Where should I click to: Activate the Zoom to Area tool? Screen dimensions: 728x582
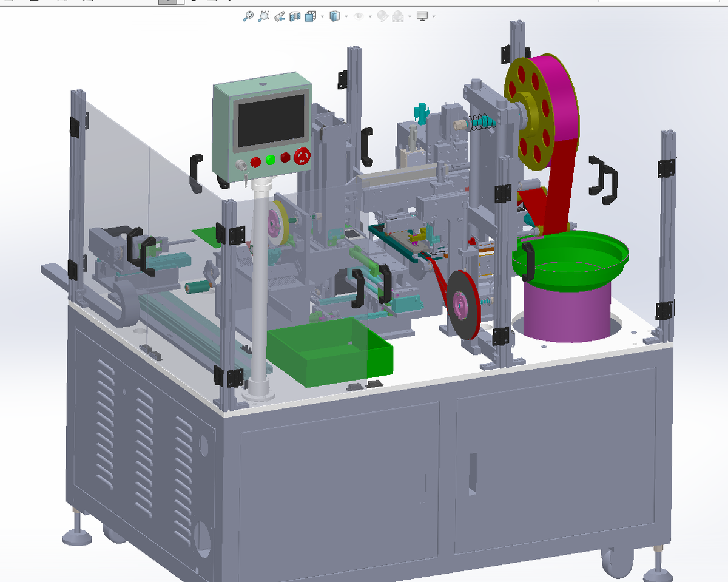pos(264,16)
